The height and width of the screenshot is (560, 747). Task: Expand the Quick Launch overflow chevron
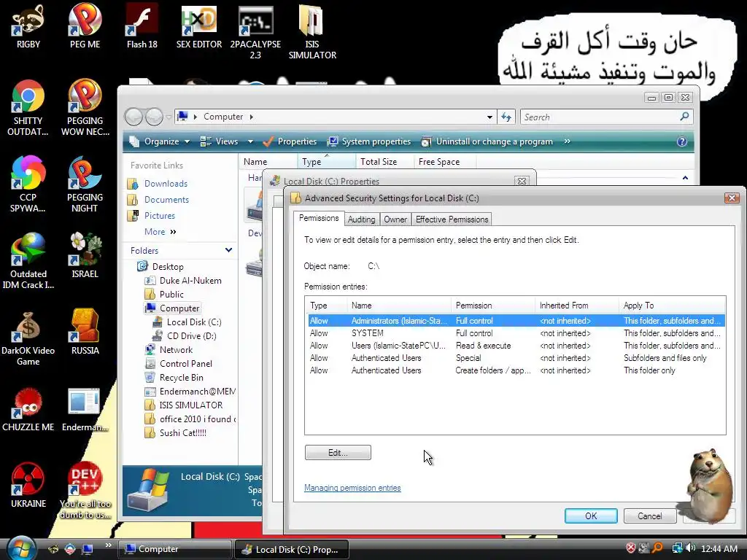pyautogui.click(x=108, y=545)
